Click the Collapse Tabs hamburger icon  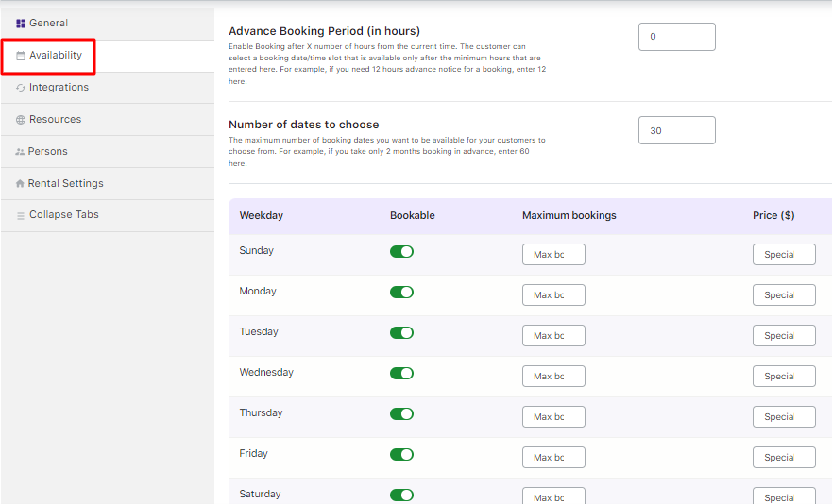click(x=21, y=215)
